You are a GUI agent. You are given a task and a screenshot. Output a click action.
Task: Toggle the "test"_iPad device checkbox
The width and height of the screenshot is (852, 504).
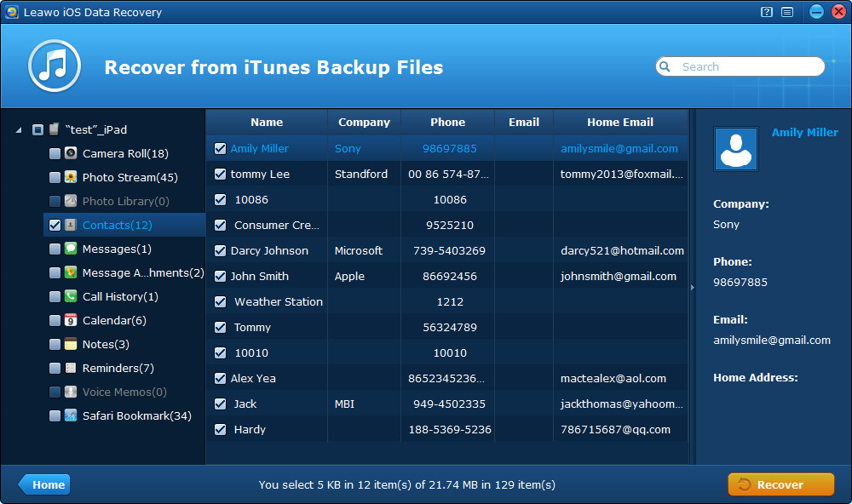click(x=37, y=129)
